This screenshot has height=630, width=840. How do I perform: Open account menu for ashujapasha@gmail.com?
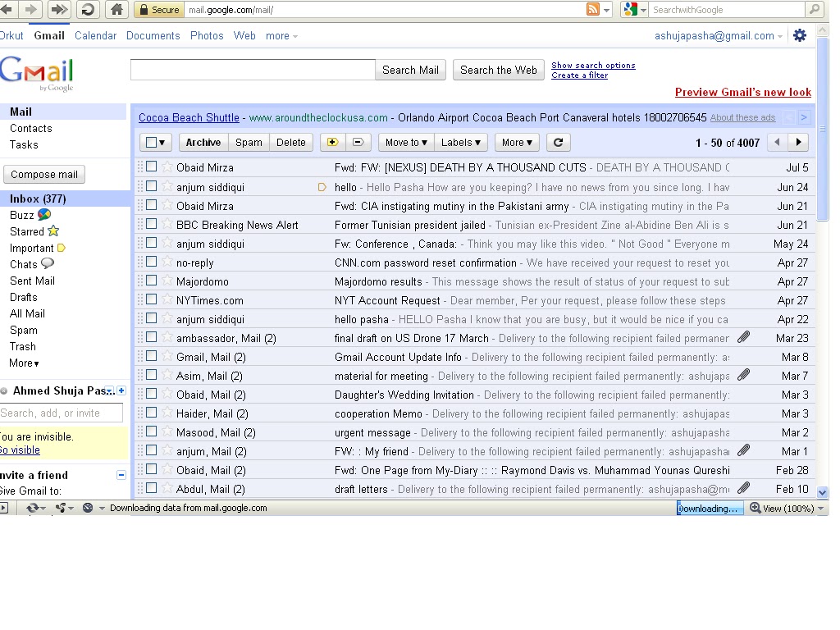719,35
